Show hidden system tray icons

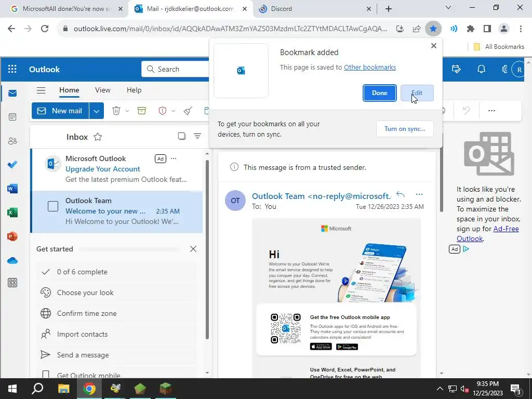[x=440, y=389]
